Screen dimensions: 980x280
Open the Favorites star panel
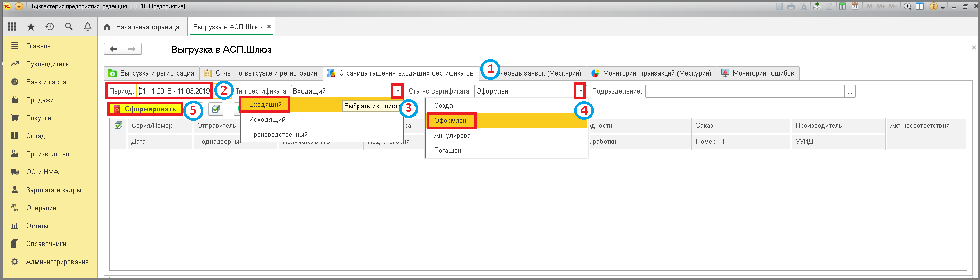(x=31, y=26)
